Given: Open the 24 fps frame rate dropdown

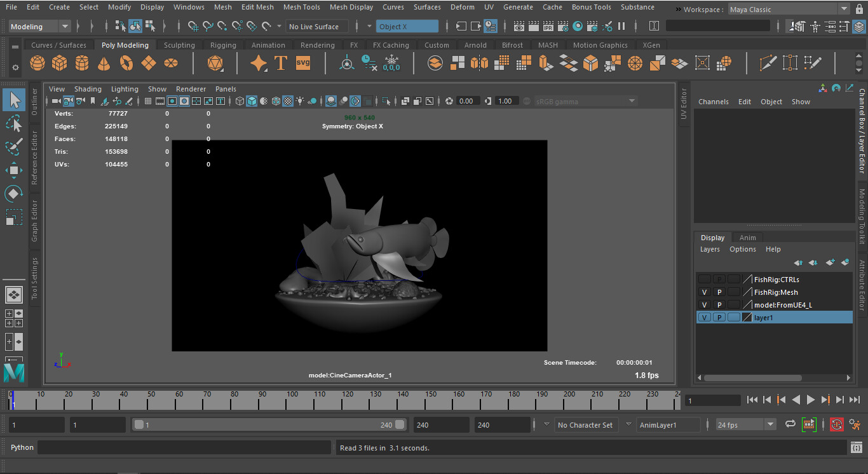Looking at the screenshot, I should pyautogui.click(x=746, y=424).
